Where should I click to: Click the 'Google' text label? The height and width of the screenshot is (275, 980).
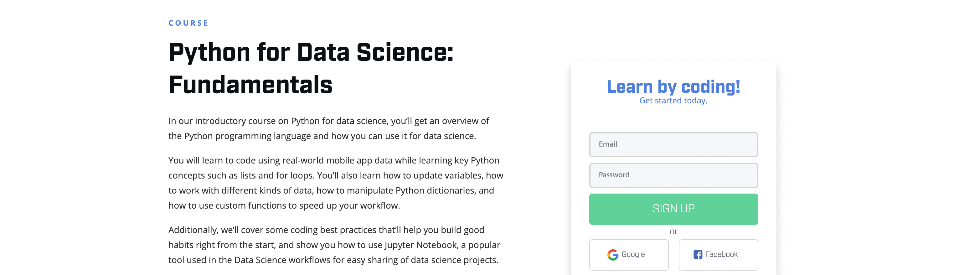coord(633,254)
